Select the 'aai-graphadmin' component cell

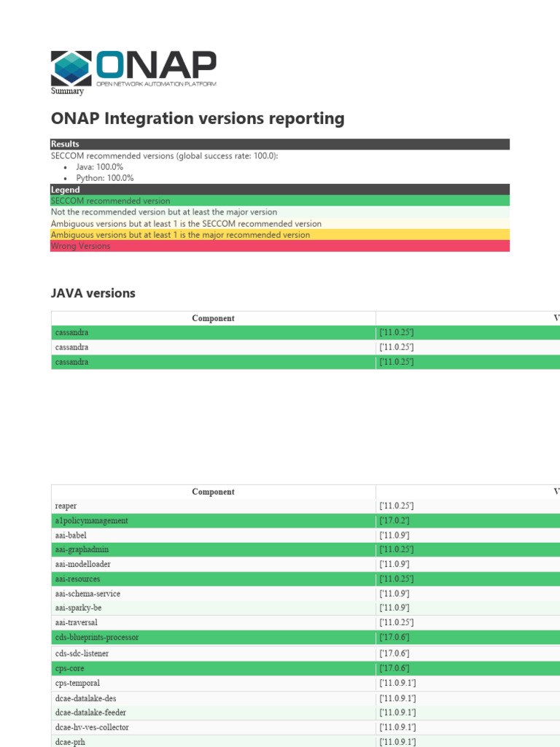(x=214, y=550)
